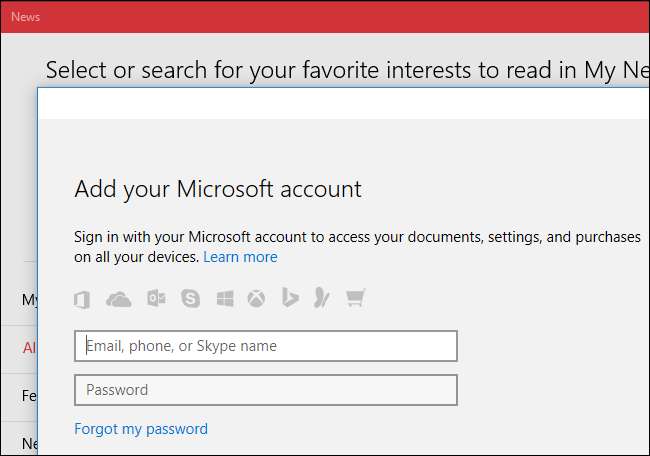Click the OneDrive cloud icon

tap(119, 298)
